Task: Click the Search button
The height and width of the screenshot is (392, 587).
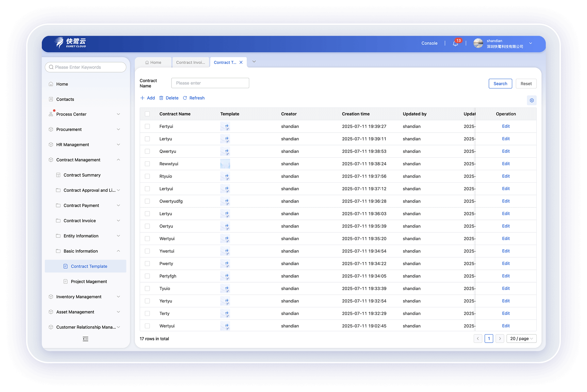Action: click(x=500, y=84)
